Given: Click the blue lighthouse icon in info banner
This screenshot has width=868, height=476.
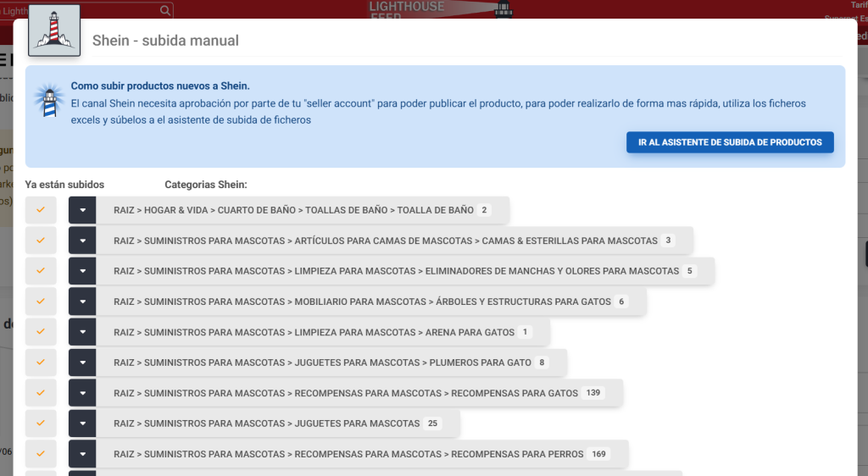Looking at the screenshot, I should point(49,100).
